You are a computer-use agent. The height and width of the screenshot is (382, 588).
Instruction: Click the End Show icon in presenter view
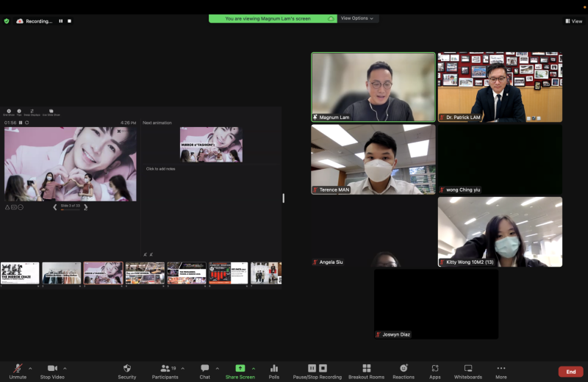pos(9,112)
